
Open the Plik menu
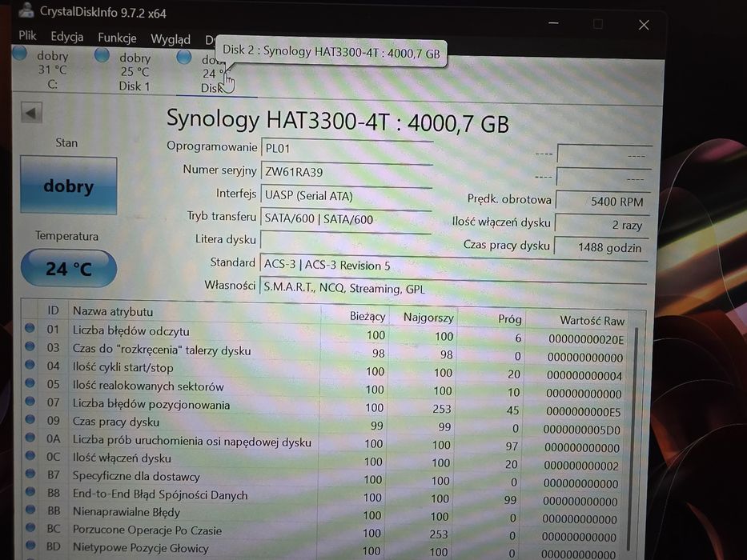[27, 35]
